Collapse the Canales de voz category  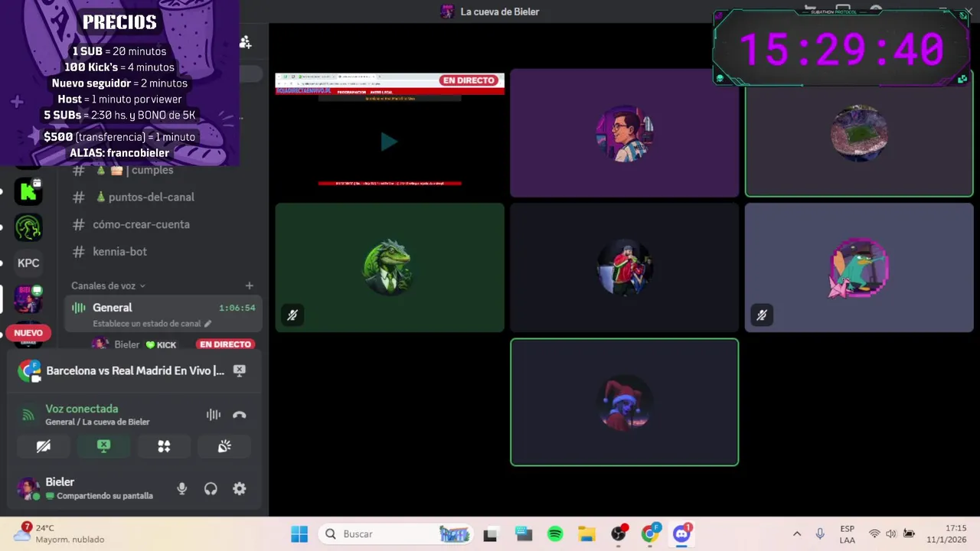point(108,285)
